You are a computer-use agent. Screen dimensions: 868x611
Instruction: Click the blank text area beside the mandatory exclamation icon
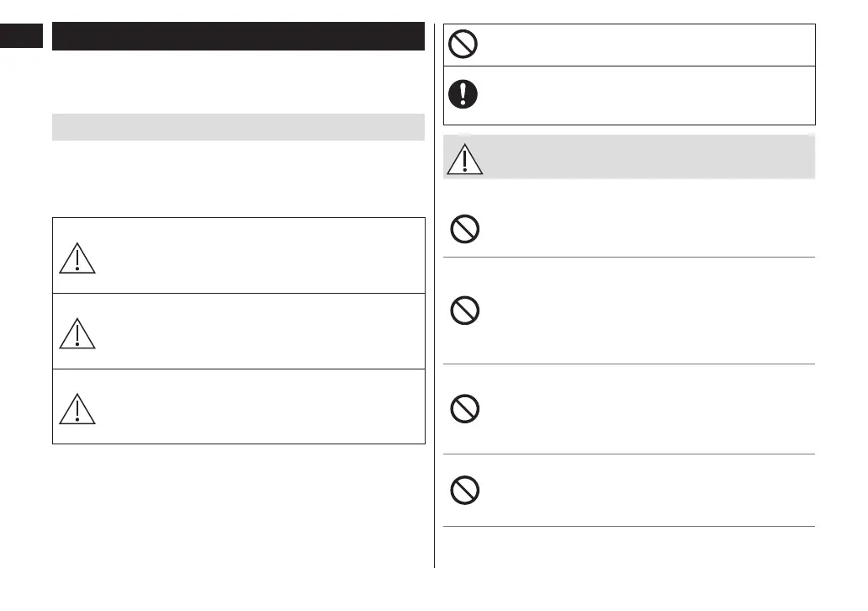click(x=648, y=95)
